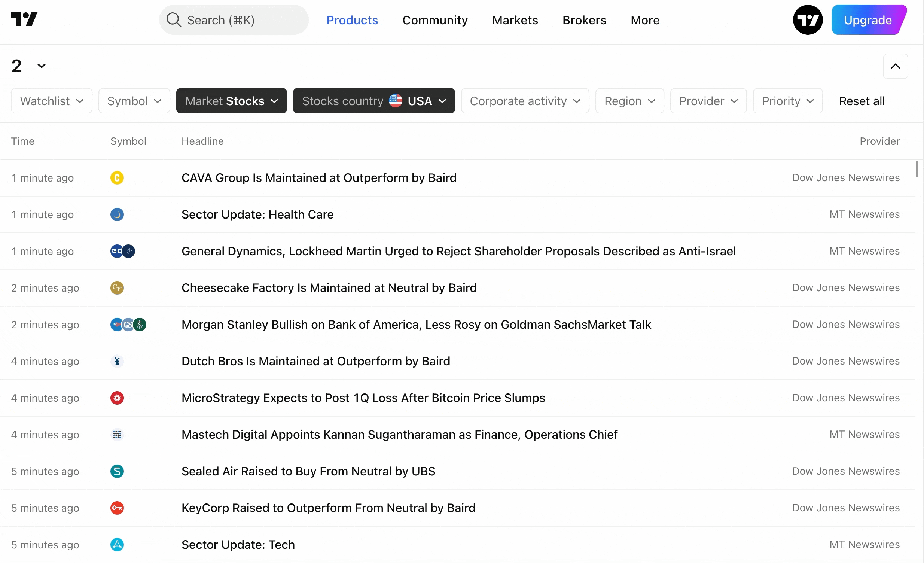Open the Stocks country USA dropdown
Image resolution: width=924 pixels, height=563 pixels.
[x=373, y=101]
